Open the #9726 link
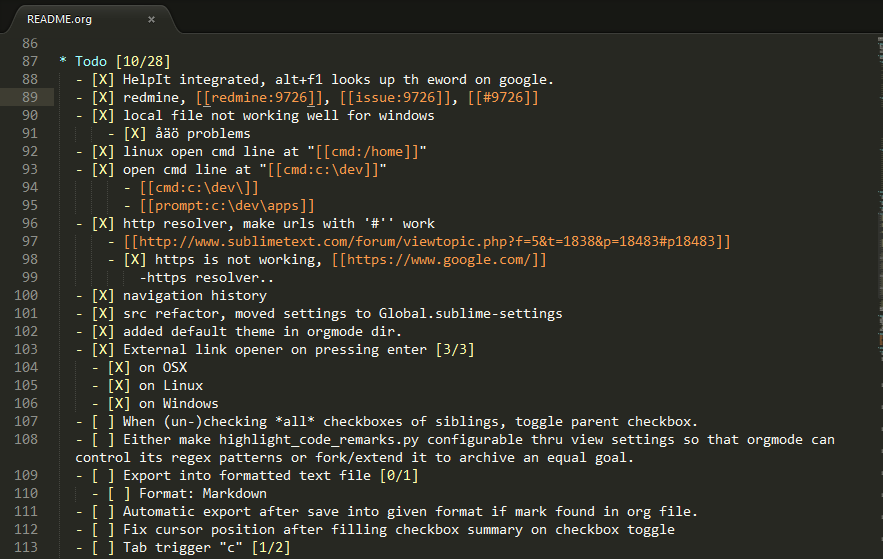 pyautogui.click(x=503, y=97)
